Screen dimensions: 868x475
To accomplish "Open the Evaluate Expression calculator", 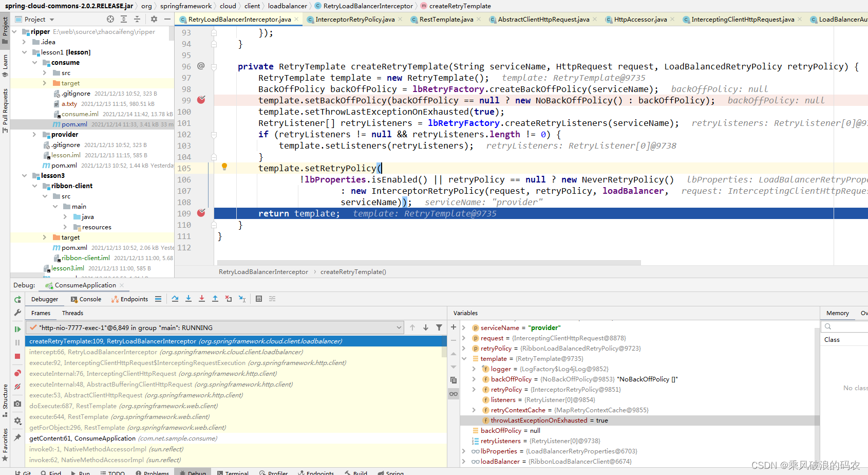I will tap(259, 299).
